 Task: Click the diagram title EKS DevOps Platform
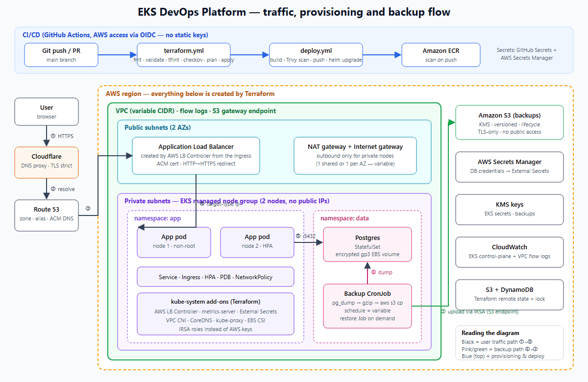pyautogui.click(x=294, y=12)
